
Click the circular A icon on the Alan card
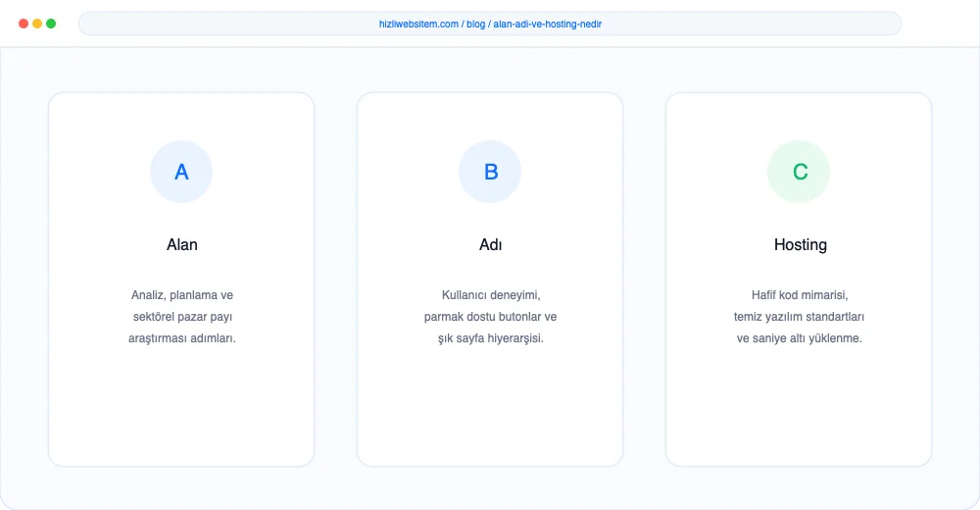pyautogui.click(x=181, y=172)
